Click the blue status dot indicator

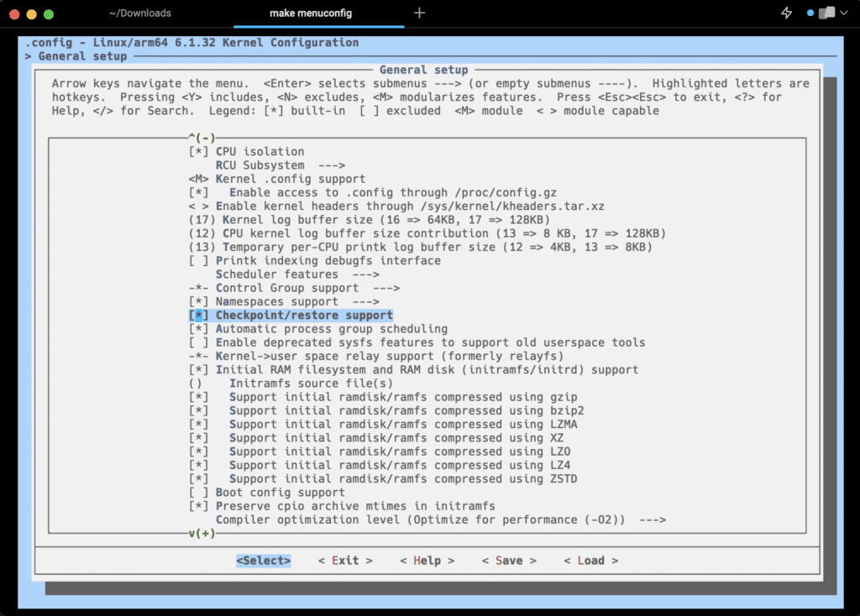pyautogui.click(x=810, y=13)
